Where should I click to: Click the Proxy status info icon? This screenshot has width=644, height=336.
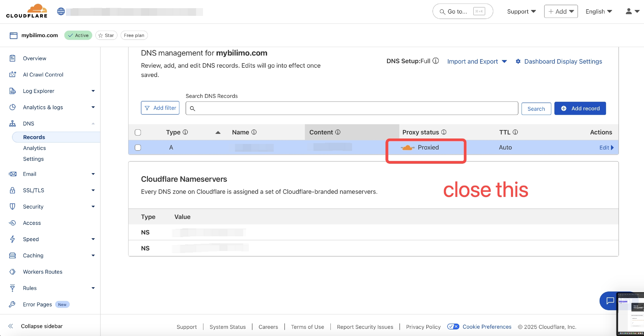click(x=444, y=132)
